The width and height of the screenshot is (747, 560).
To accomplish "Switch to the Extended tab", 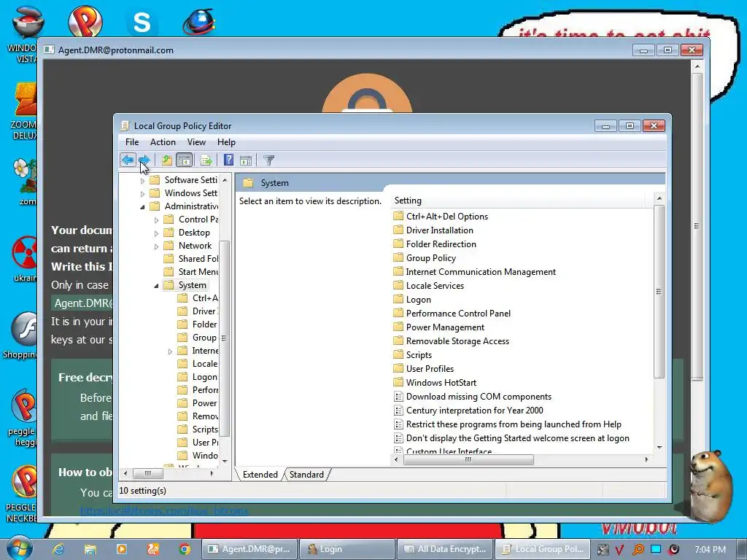I will pos(260,474).
